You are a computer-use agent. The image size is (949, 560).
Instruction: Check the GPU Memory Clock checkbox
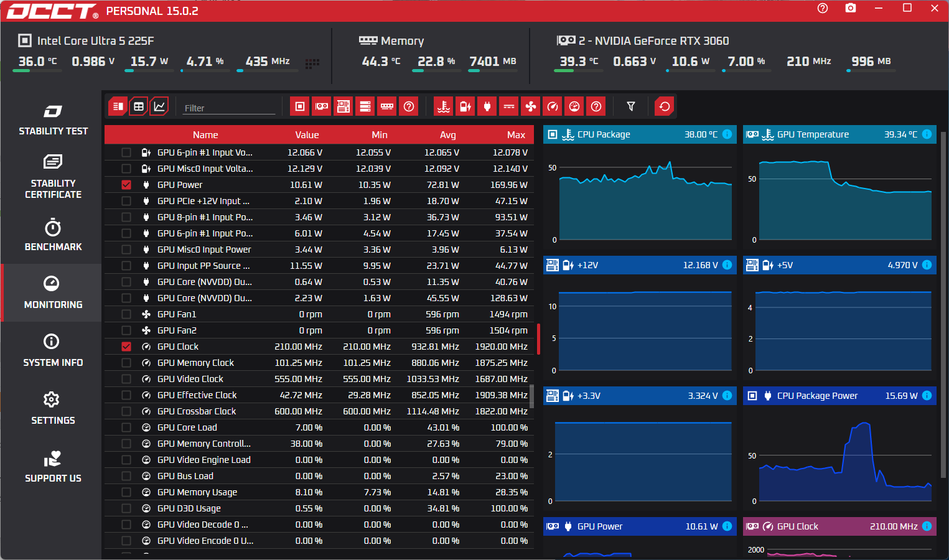click(126, 363)
